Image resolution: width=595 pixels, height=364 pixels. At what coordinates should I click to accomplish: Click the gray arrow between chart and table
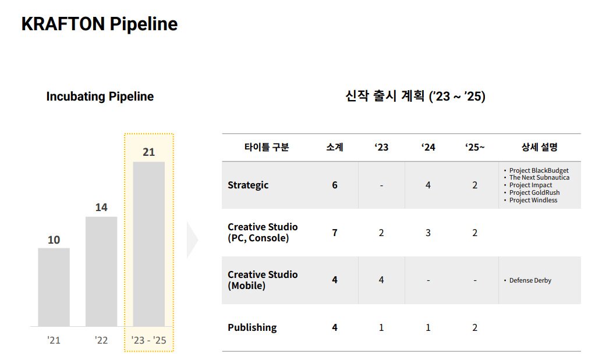[x=192, y=240]
